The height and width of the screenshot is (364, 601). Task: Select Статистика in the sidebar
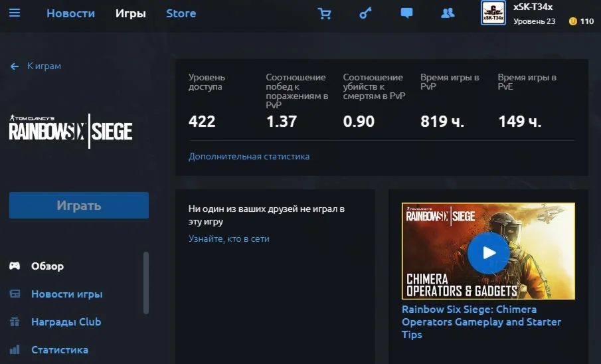[x=60, y=350]
